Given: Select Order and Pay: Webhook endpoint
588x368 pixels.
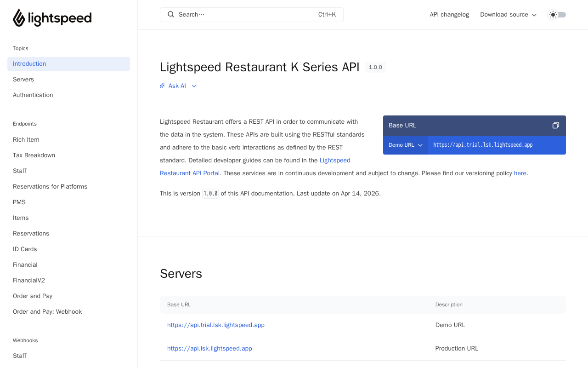Looking at the screenshot, I should coord(47,312).
